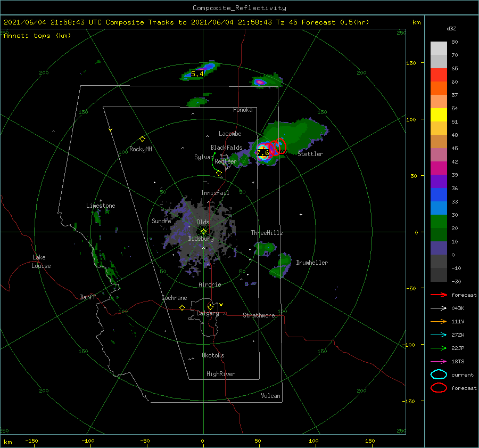
Task: Click the yellow radar-site diamond at map center
Action: [x=203, y=232]
